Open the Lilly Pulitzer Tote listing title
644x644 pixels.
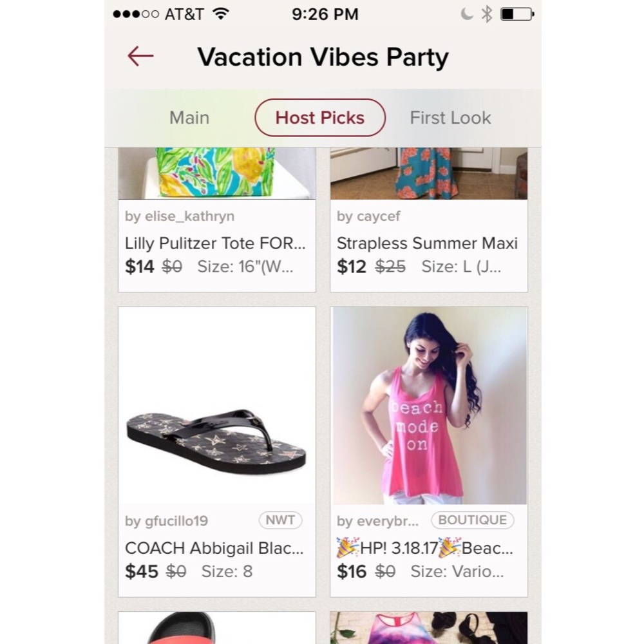[x=215, y=243]
